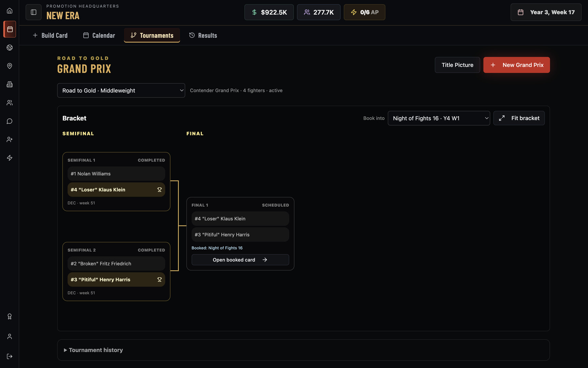Click the calendar icon beside Year 3, Week 17

coord(520,12)
